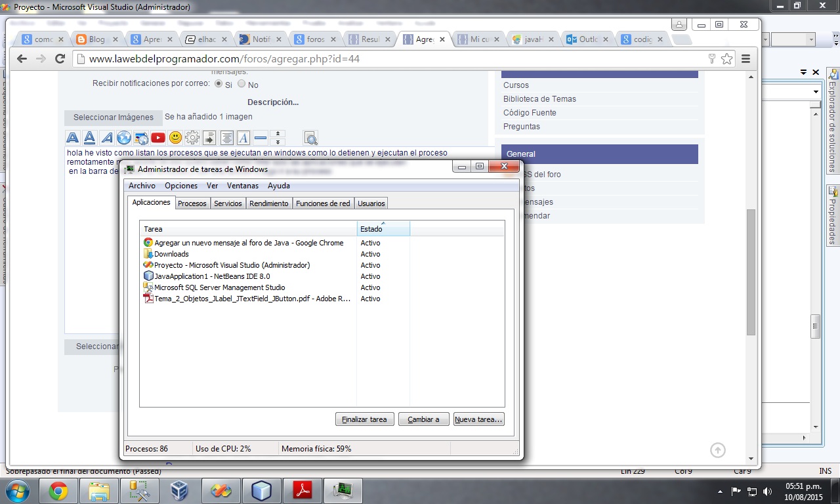Viewport: 840px width, 504px height.
Task: Open the Ver menu in Task Manager
Action: tap(212, 186)
